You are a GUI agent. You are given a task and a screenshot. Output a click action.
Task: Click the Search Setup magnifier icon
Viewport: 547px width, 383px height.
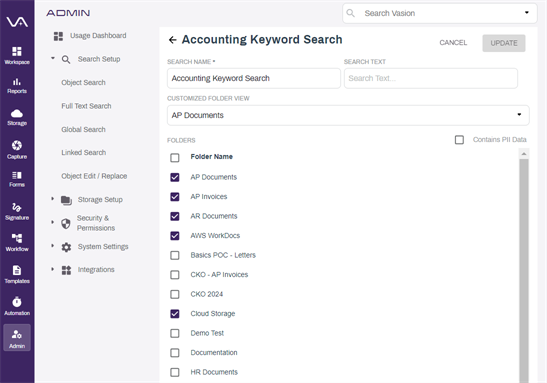coord(66,59)
